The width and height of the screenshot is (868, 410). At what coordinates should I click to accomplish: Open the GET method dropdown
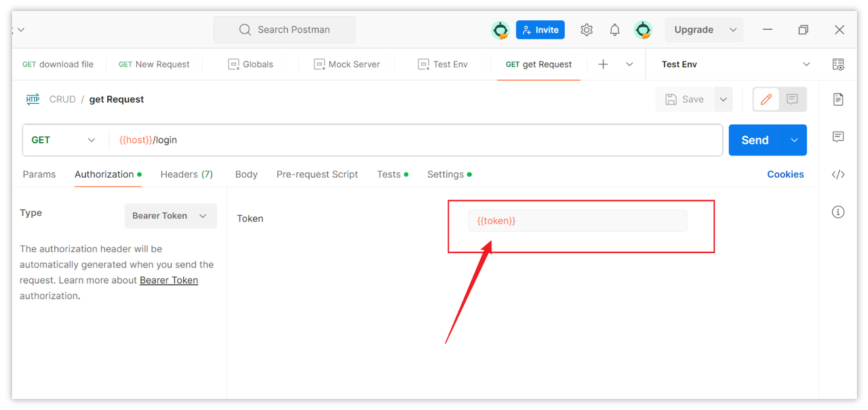64,140
